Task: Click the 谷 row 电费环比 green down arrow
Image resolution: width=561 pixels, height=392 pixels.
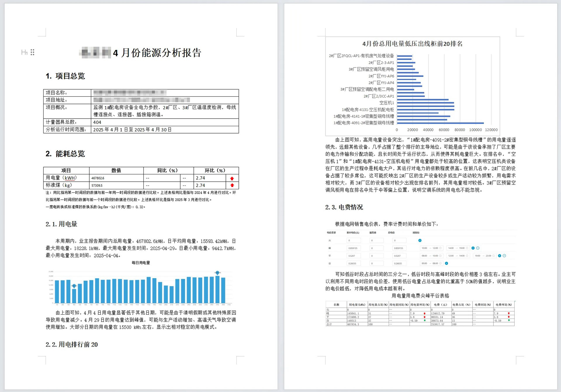Action: coord(509,320)
